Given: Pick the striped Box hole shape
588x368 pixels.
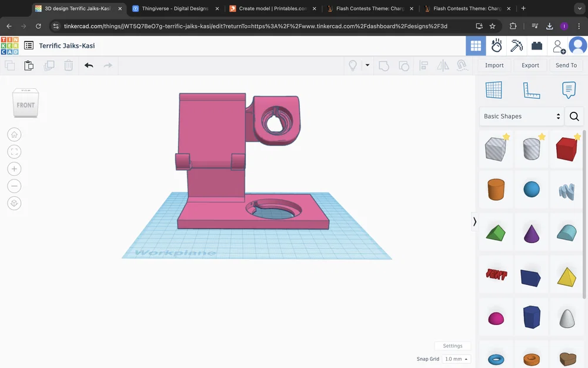Looking at the screenshot, I should tap(496, 149).
